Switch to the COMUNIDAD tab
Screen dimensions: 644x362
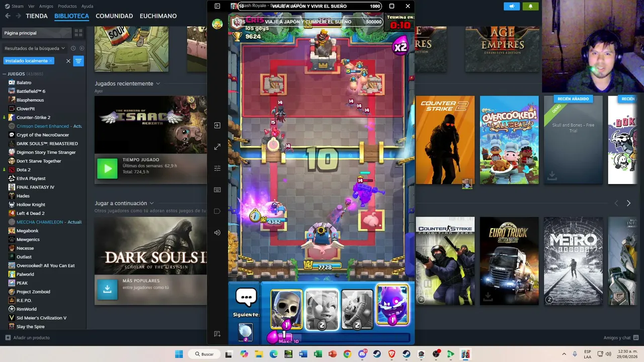click(114, 16)
